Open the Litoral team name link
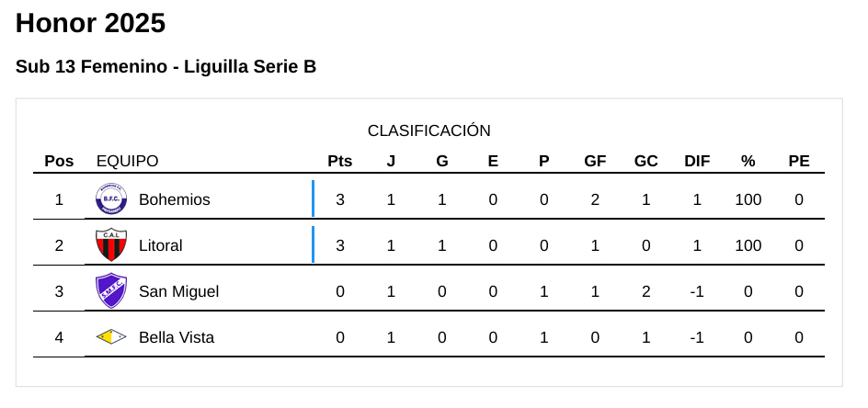 pyautogui.click(x=161, y=245)
